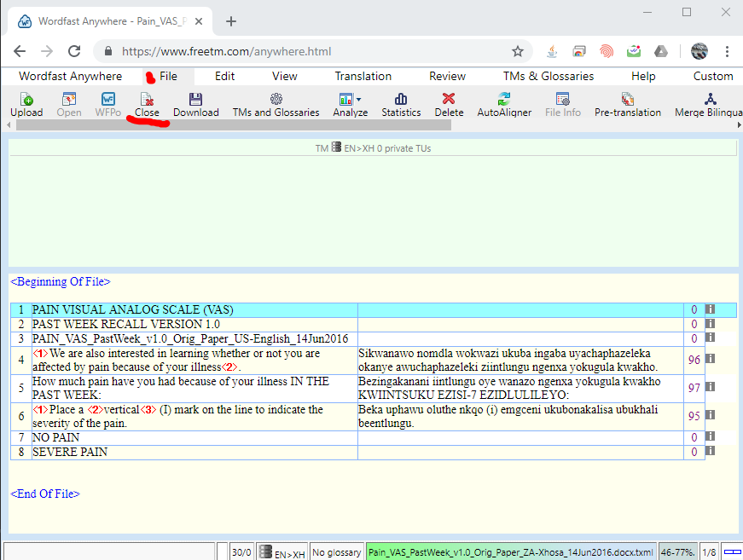The height and width of the screenshot is (560, 743).
Task: Click the info icon on segment 4
Action: (x=710, y=359)
